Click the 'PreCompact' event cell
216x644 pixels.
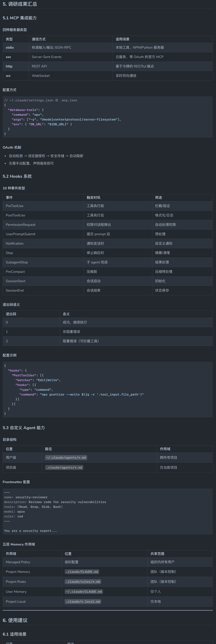[x=15, y=272]
